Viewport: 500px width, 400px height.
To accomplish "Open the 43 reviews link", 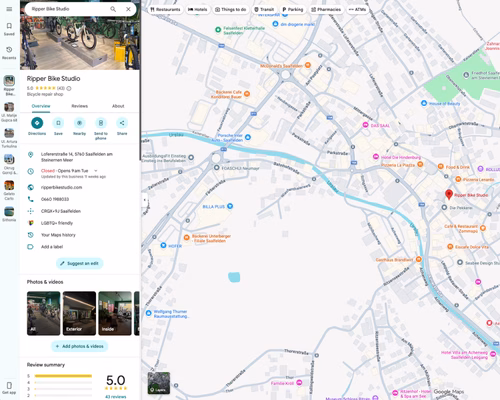I will click(116, 397).
